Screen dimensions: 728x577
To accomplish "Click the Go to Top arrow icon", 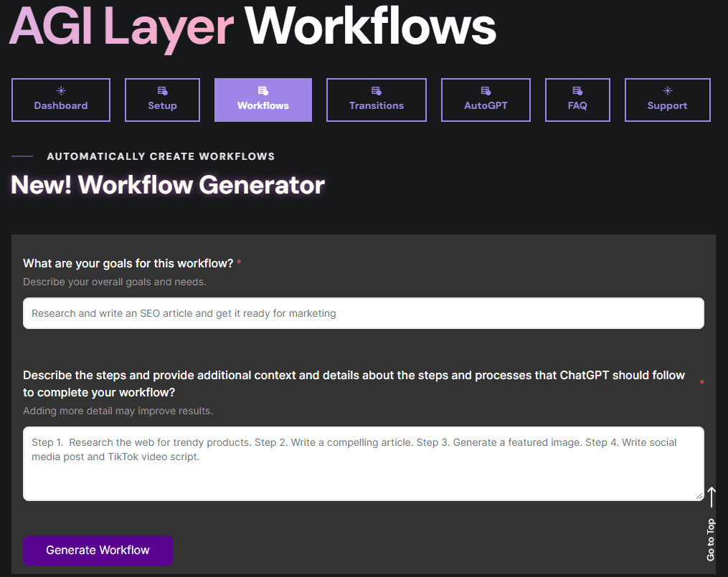I will (x=711, y=497).
